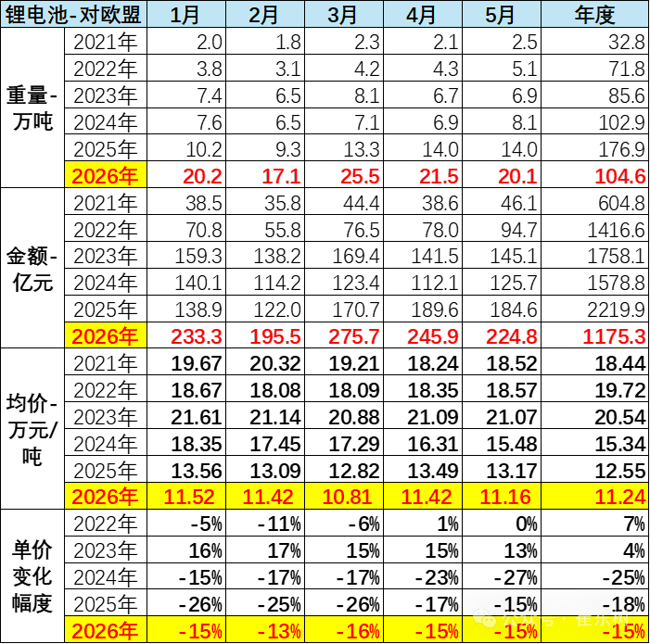Click the 均价-万元/吨 row group label

32,429
